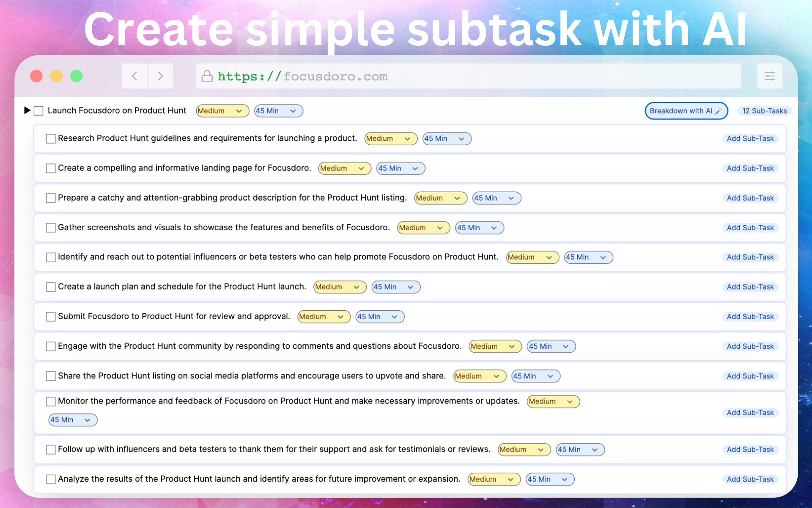Click the 12 Sub-Tasks badge
This screenshot has height=508, width=812.
click(x=764, y=111)
